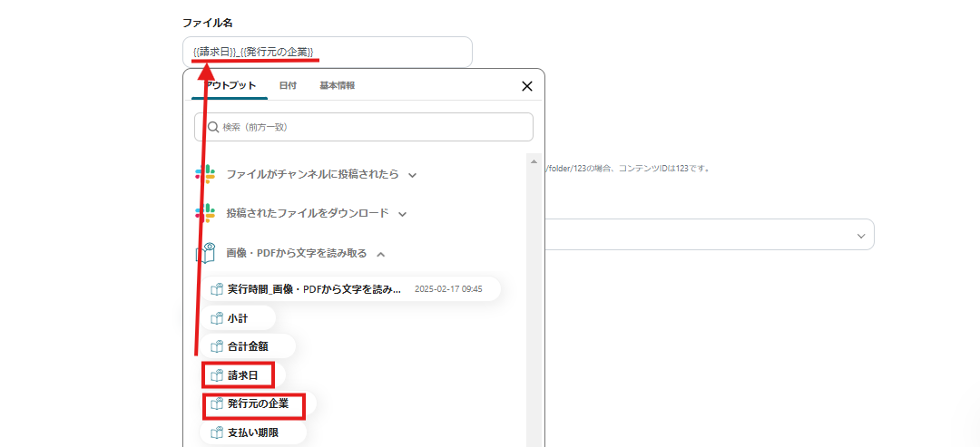Click Slack icon beside 投稿されたファイルをダウンロード
Image resolution: width=980 pixels, height=447 pixels.
(205, 213)
